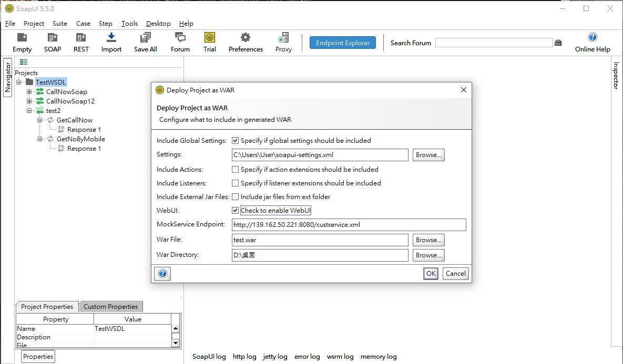Screen dimensions: 623x364
Task: Select the test2 interface icon
Action: (40, 111)
